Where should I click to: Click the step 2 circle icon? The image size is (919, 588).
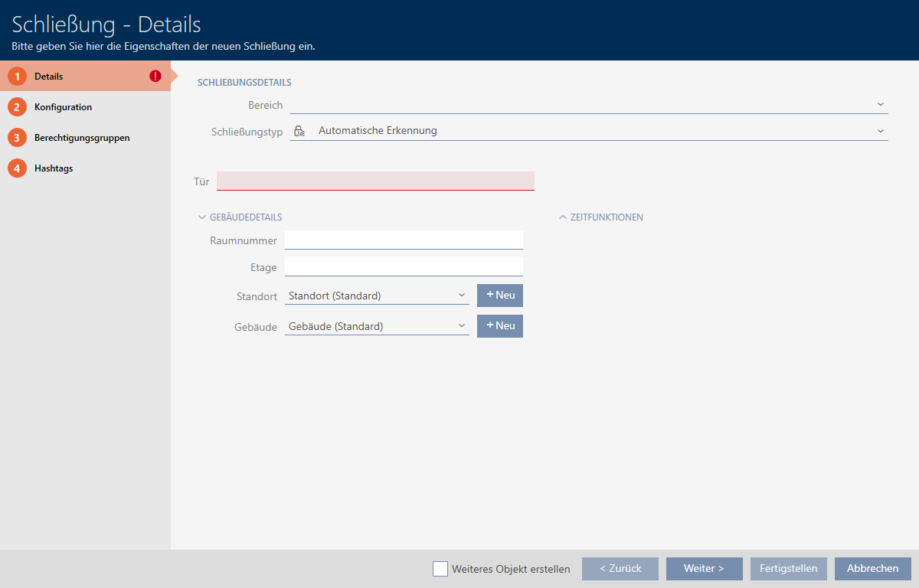pyautogui.click(x=17, y=107)
